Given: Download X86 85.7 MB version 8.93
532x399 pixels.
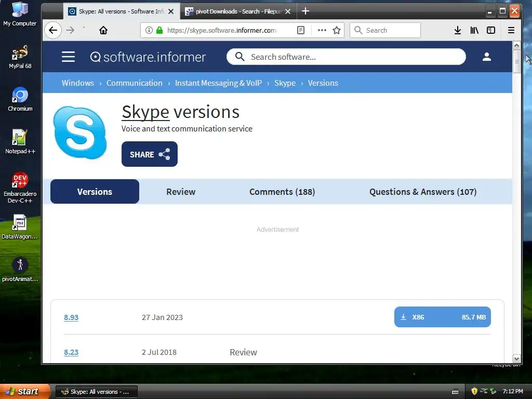Looking at the screenshot, I should click(443, 317).
